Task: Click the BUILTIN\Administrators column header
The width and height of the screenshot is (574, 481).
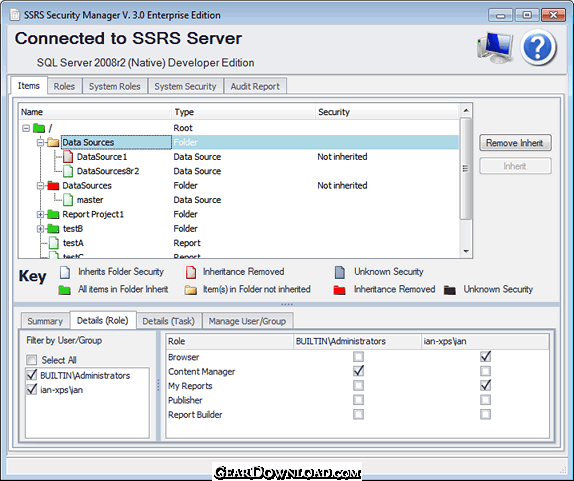Action: click(357, 341)
